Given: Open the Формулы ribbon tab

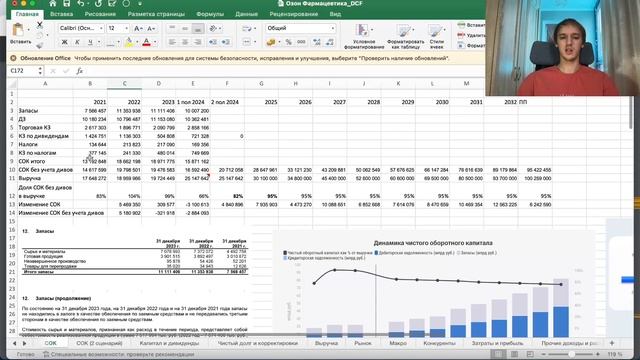Looking at the screenshot, I should 210,14.
